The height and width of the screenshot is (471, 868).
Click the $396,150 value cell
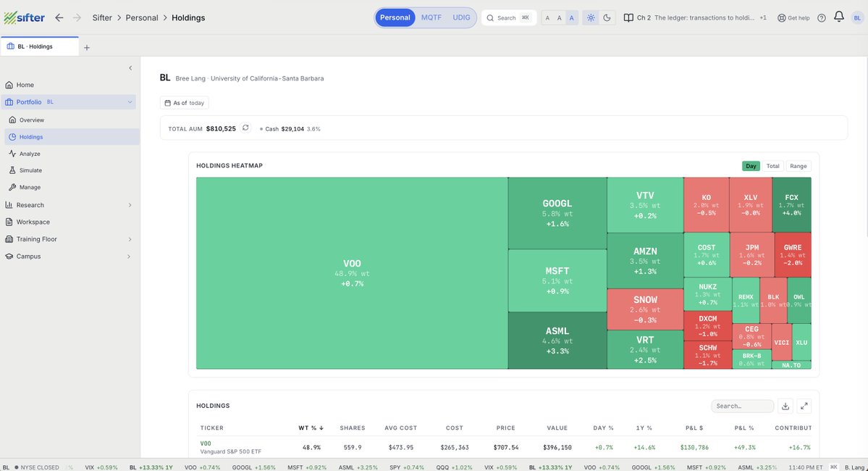click(x=556, y=447)
